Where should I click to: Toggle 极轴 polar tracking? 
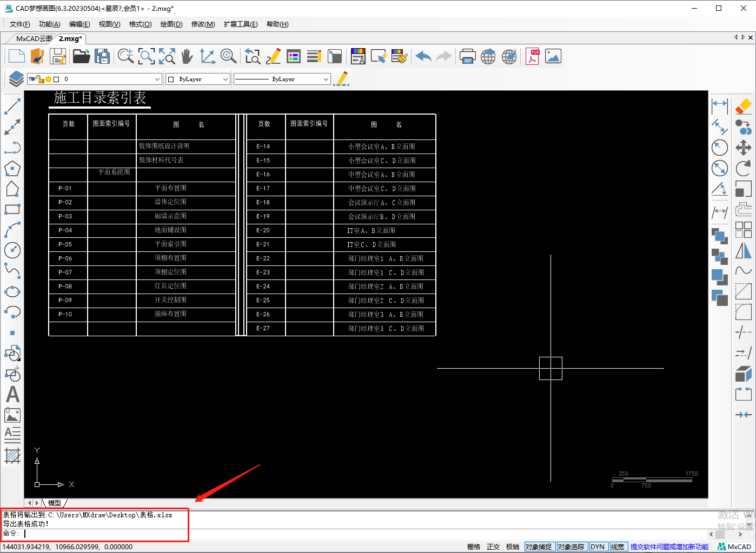coord(513,547)
